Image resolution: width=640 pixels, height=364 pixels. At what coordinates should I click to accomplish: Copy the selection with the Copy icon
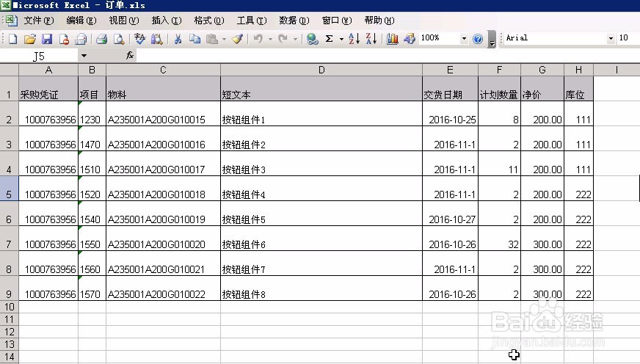click(194, 39)
